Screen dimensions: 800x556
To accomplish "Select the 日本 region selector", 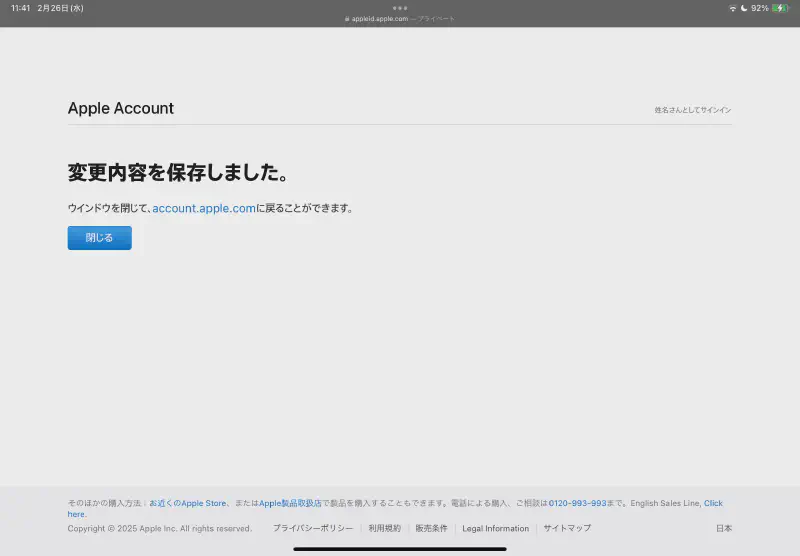I will (723, 528).
